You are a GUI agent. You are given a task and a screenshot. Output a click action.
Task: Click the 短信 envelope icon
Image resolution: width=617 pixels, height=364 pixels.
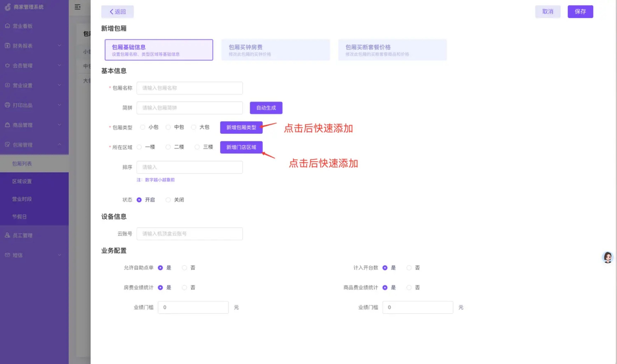[x=7, y=255]
